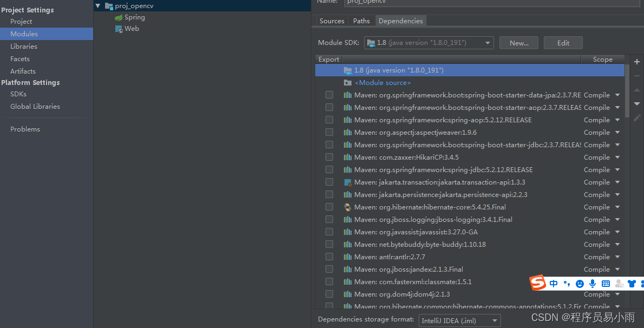
Task: Click the Sogou microphone voice input icon
Action: click(x=592, y=283)
